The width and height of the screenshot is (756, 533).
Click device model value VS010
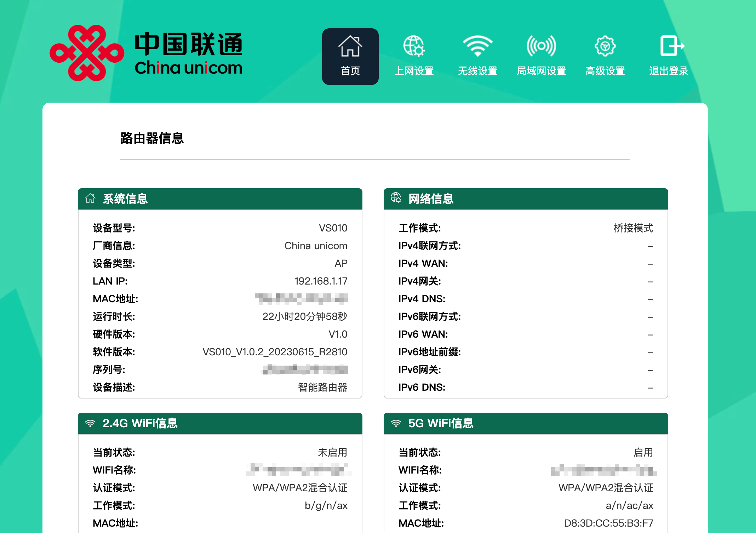click(x=333, y=228)
